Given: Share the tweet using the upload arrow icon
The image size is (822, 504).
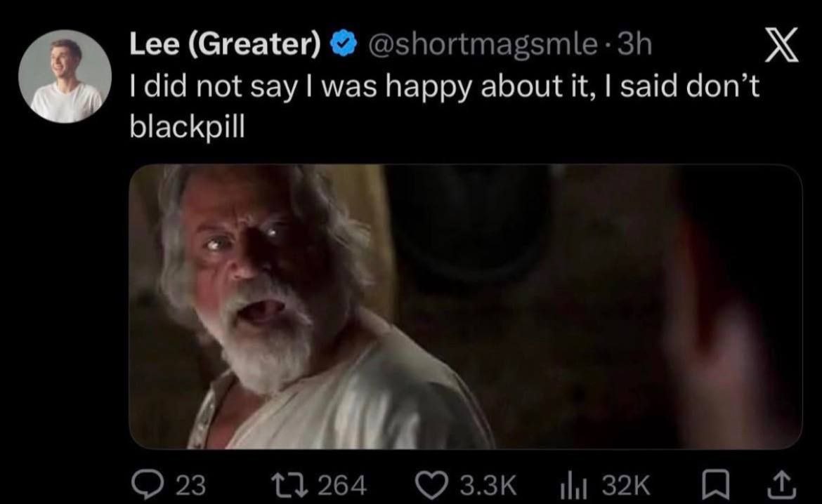Looking at the screenshot, I should 781,485.
